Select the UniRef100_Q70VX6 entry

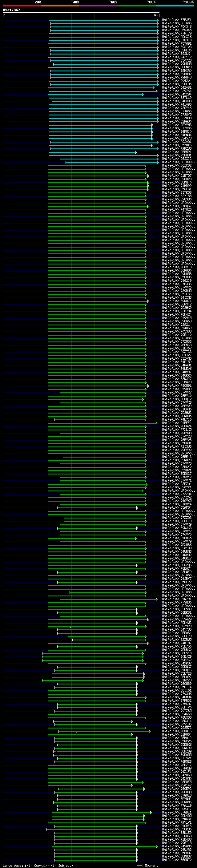pyautogui.click(x=177, y=287)
